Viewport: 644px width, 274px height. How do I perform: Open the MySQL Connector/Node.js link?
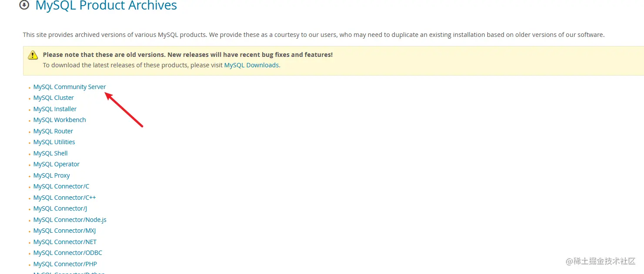click(70, 220)
